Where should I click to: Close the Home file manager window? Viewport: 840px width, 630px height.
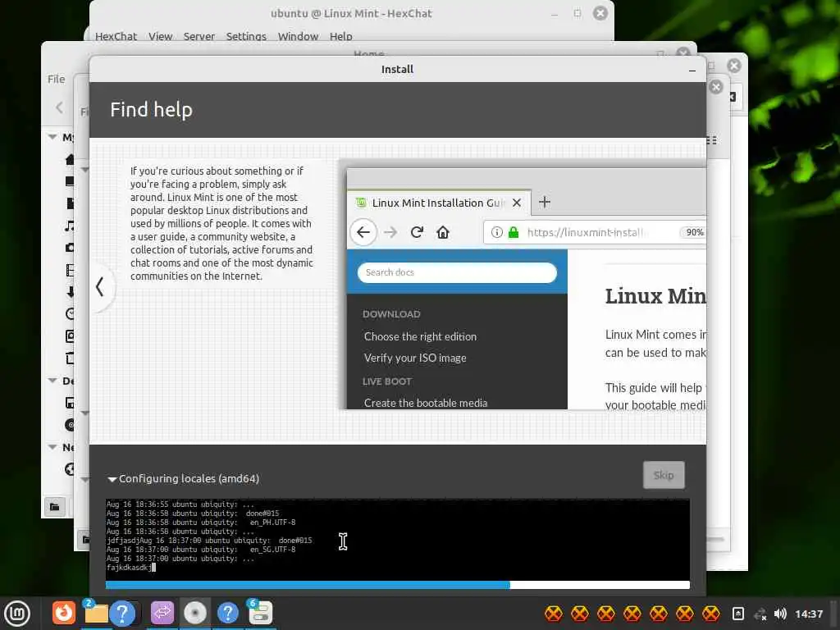point(683,52)
